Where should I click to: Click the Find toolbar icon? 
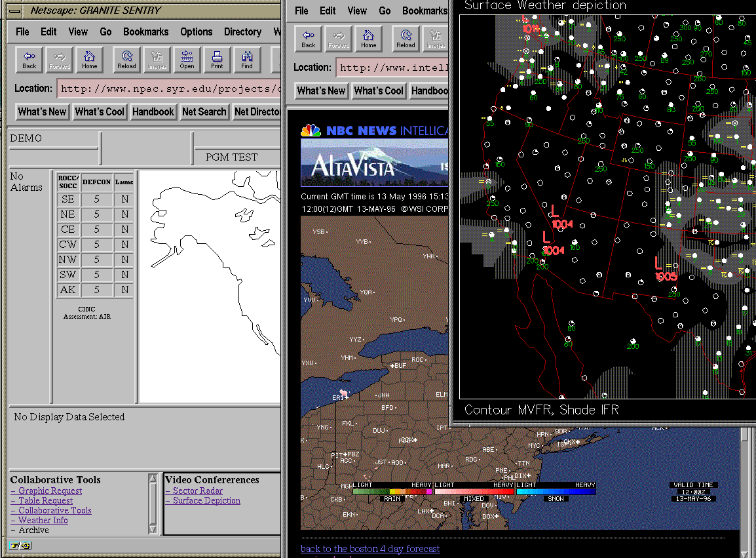247,59
